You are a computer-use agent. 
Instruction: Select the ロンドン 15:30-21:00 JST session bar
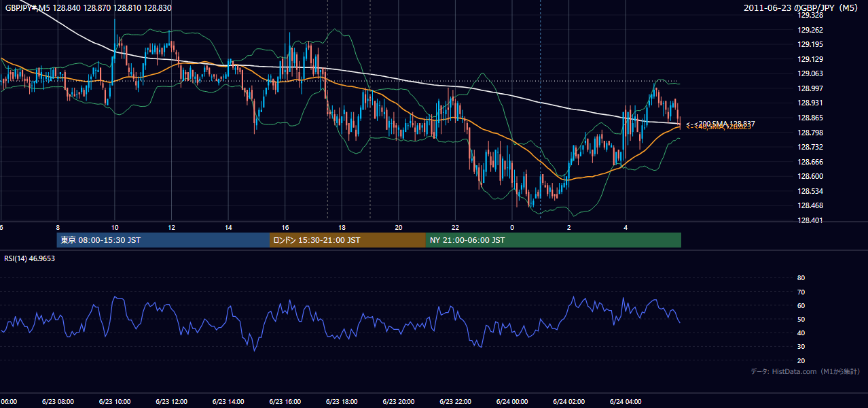348,240
